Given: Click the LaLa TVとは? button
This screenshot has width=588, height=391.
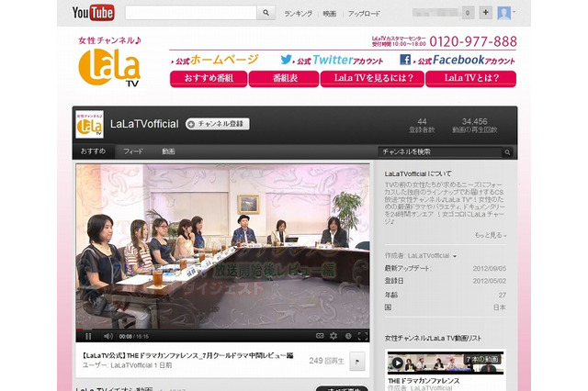Looking at the screenshot, I should [x=471, y=79].
